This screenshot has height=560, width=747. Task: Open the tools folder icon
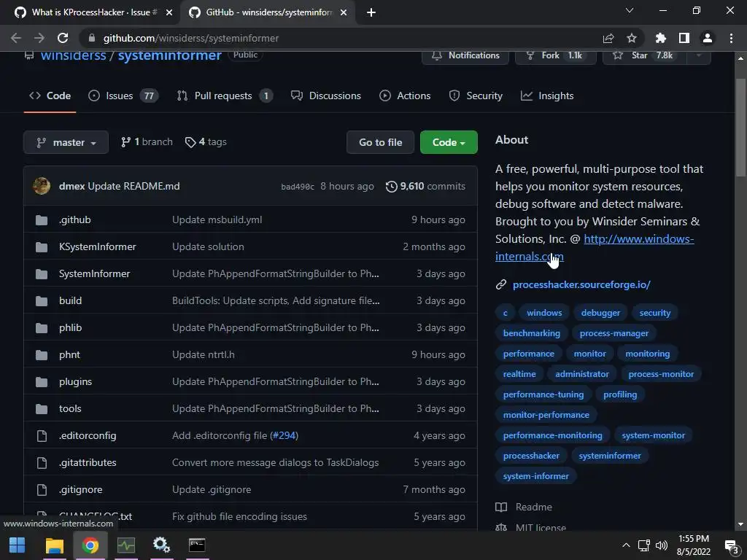pyautogui.click(x=42, y=408)
